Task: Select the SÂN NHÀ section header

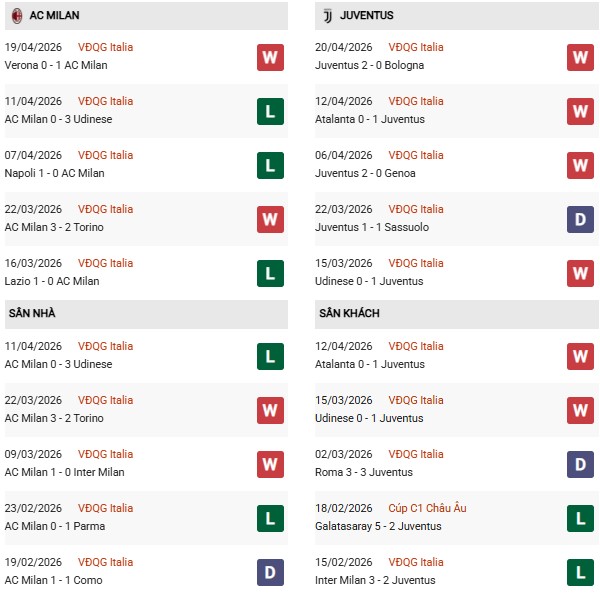Action: (32, 313)
